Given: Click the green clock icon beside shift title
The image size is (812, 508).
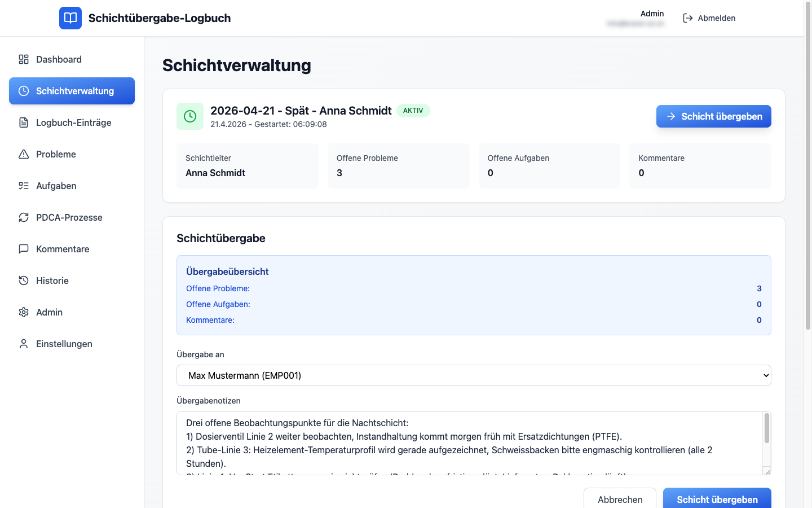Looking at the screenshot, I should (190, 116).
